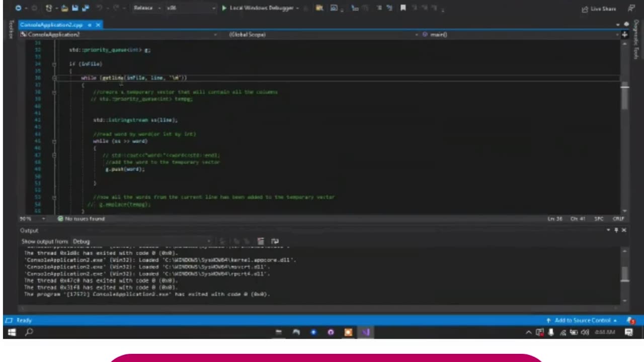This screenshot has height=362, width=644.
Task: Click the program exited with code 0 output line
Action: (x=147, y=294)
